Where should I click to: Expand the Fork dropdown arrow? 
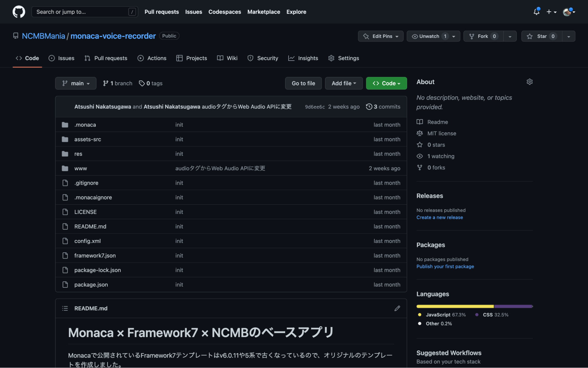510,36
